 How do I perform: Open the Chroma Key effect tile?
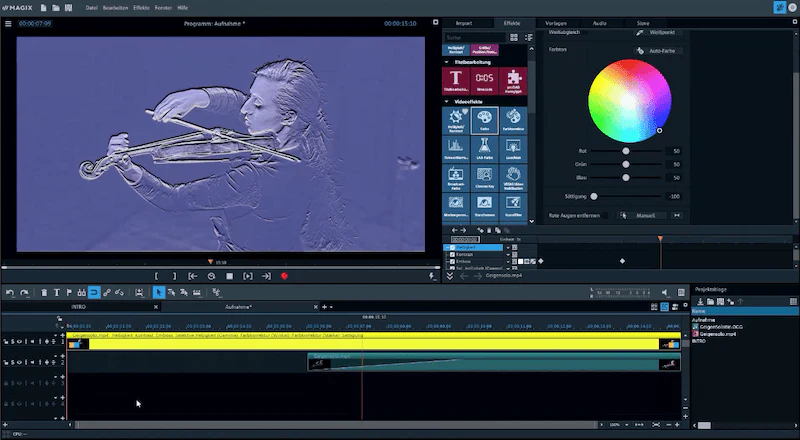click(484, 178)
